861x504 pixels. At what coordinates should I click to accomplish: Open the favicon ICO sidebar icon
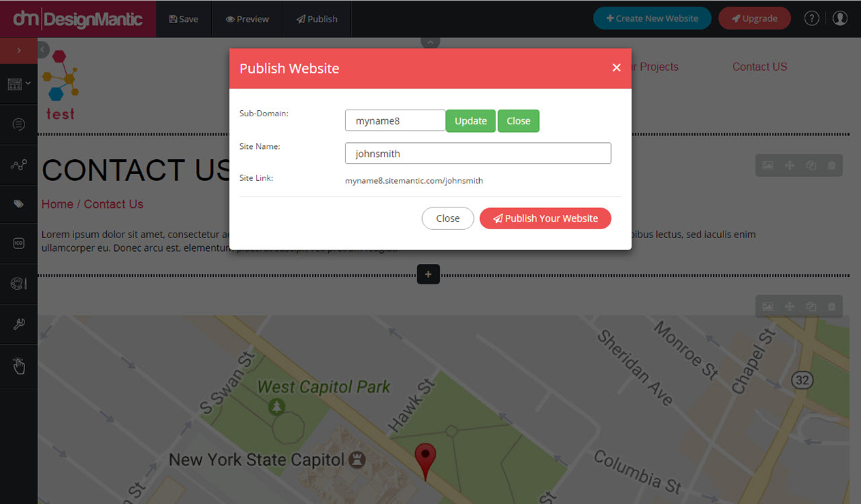18,243
